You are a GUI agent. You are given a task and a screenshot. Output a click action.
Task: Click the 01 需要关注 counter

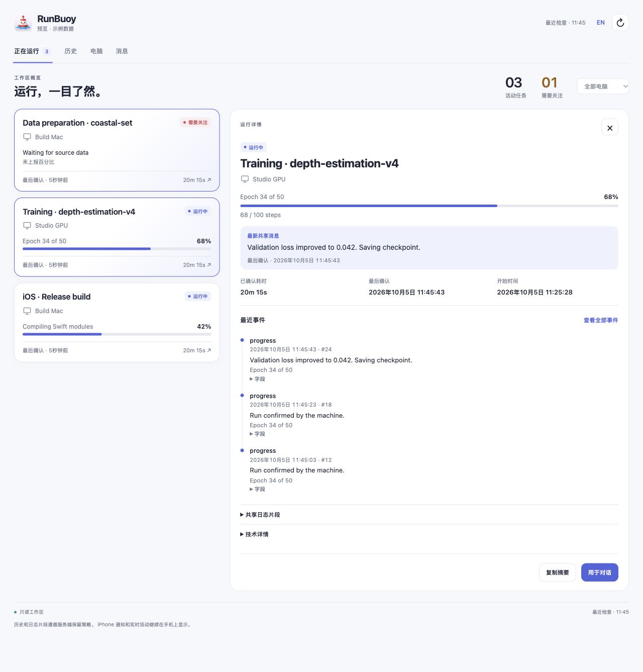coord(552,87)
